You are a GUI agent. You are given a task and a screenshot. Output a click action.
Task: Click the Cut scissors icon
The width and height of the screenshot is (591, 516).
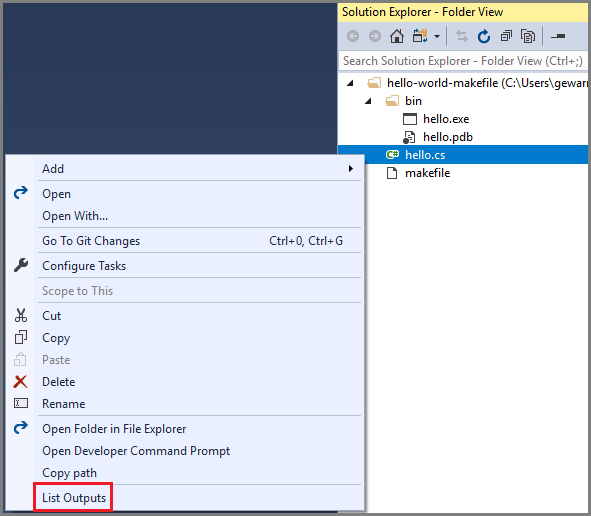(21, 315)
